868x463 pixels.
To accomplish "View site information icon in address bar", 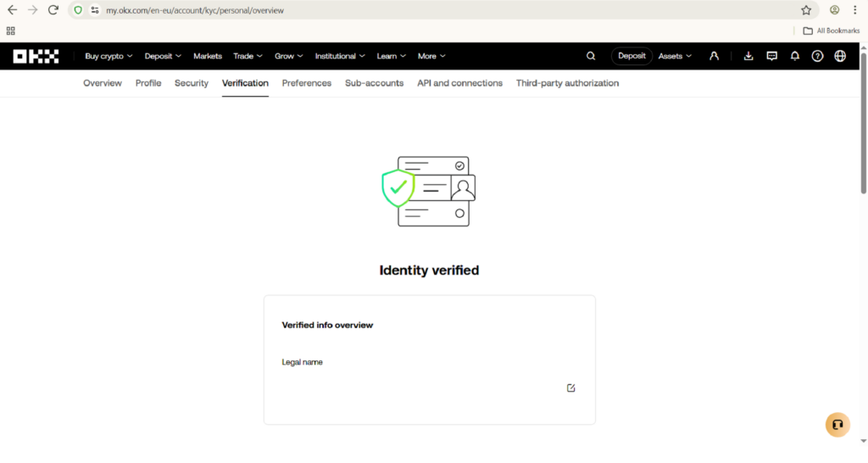I will click(x=95, y=10).
